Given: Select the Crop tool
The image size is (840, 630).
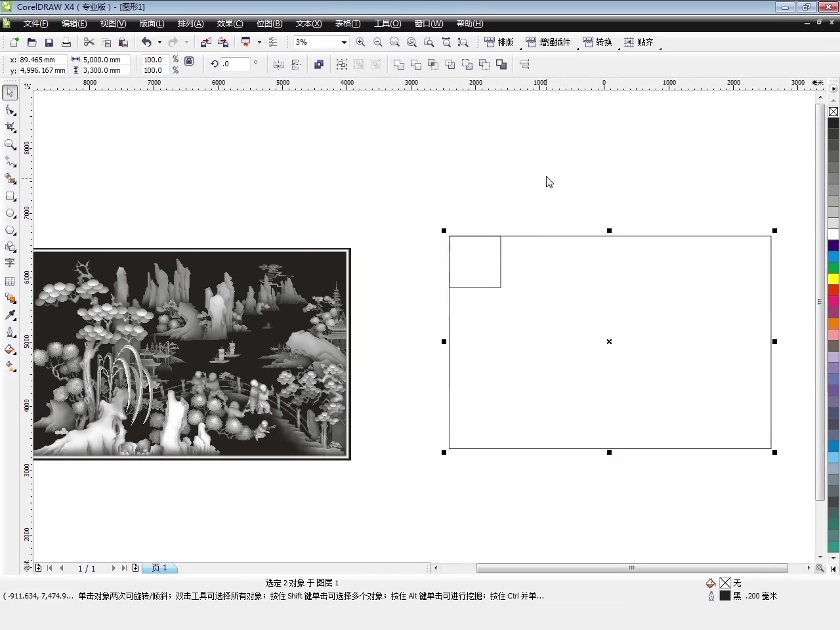Looking at the screenshot, I should [10, 127].
